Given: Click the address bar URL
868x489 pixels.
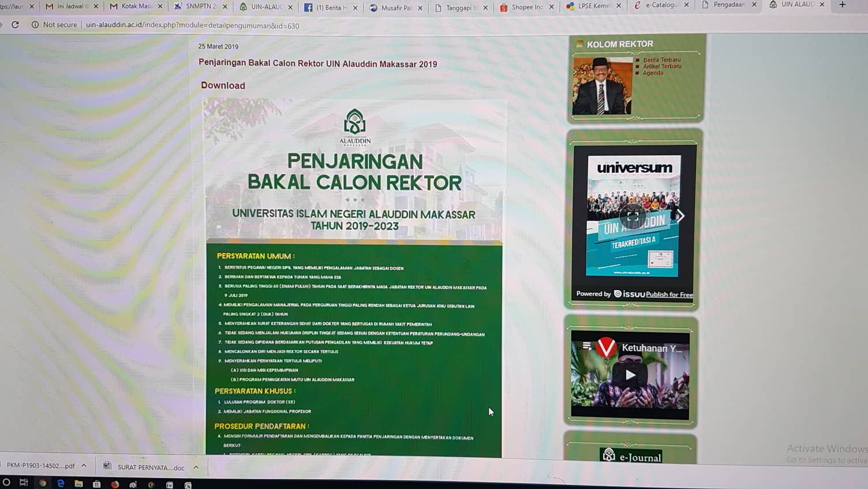Looking at the screenshot, I should [x=190, y=25].
